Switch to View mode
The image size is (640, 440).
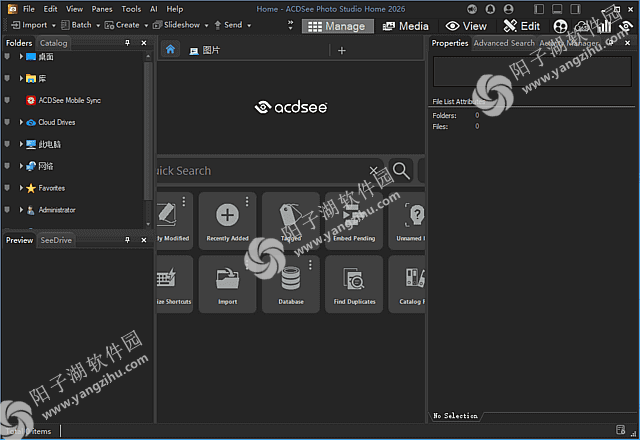coord(467,26)
